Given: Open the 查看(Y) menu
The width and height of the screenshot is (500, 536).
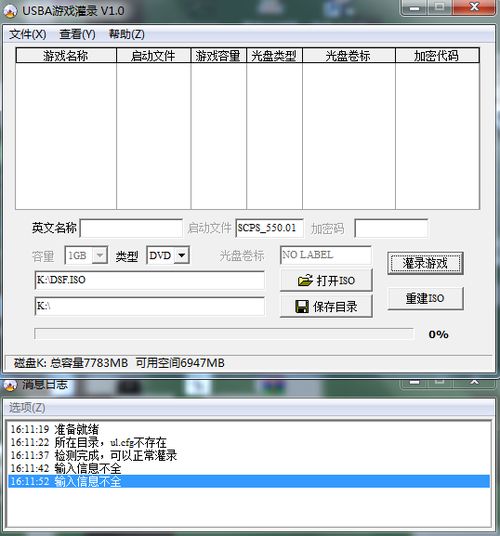Looking at the screenshot, I should [x=78, y=34].
